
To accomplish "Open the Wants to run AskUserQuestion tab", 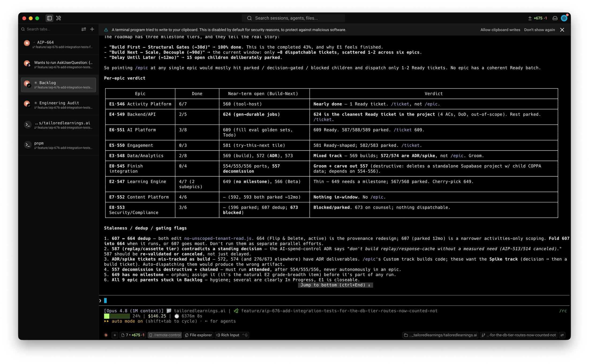I will click(x=58, y=65).
